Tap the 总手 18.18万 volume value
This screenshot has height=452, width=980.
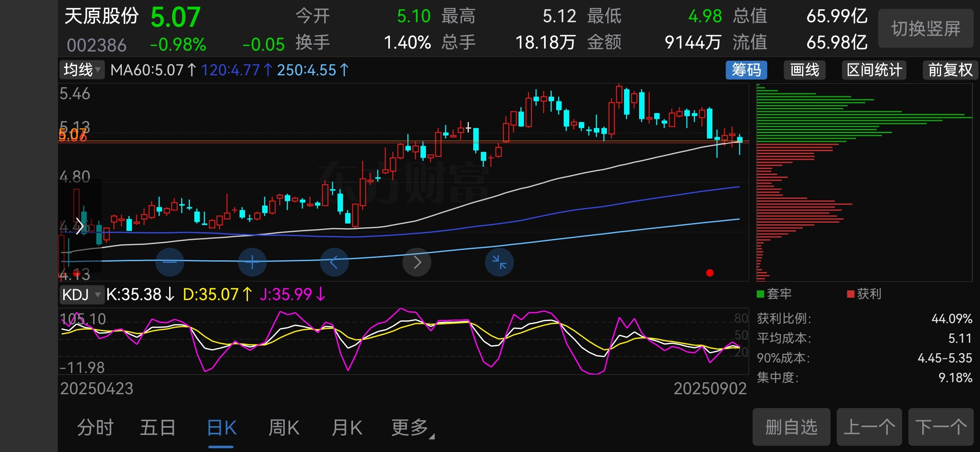point(545,42)
